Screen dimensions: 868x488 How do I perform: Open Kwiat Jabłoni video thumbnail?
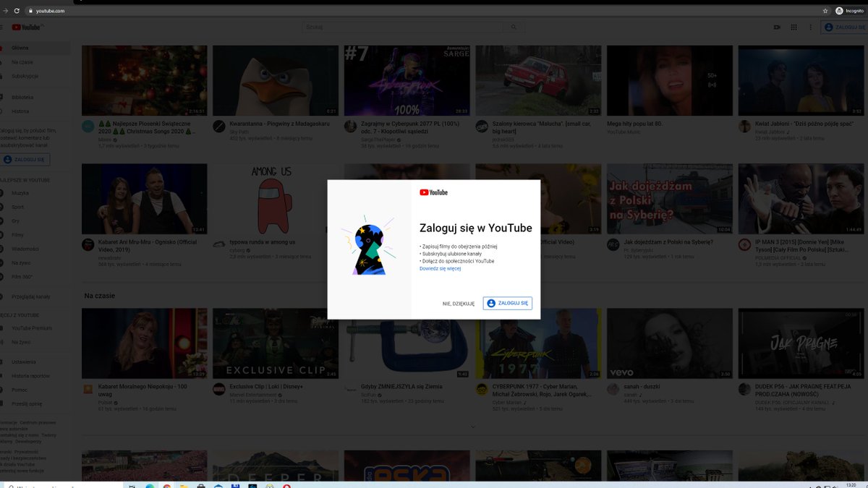pyautogui.click(x=801, y=80)
